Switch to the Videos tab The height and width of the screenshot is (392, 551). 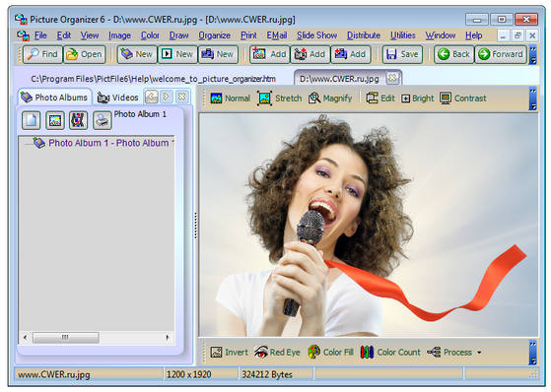click(x=117, y=98)
